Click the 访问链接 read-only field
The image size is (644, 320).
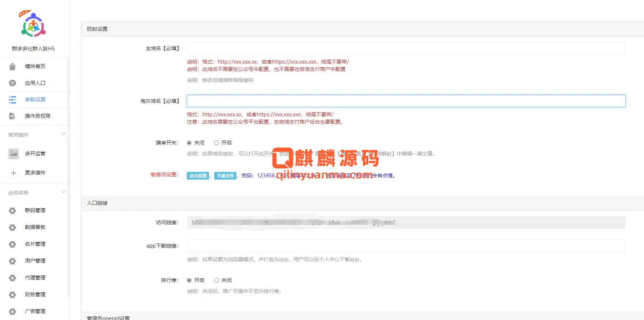406,222
